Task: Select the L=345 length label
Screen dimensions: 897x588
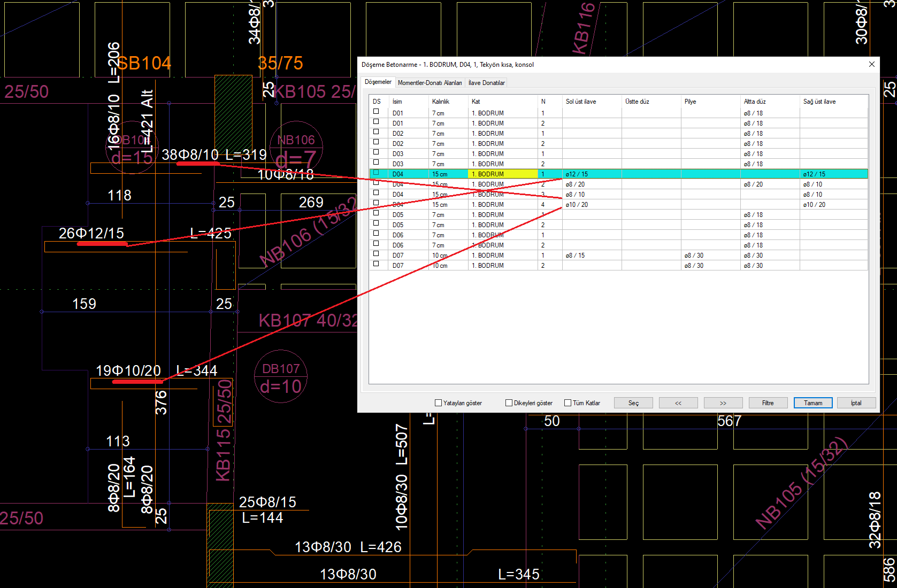Action: pos(518,574)
